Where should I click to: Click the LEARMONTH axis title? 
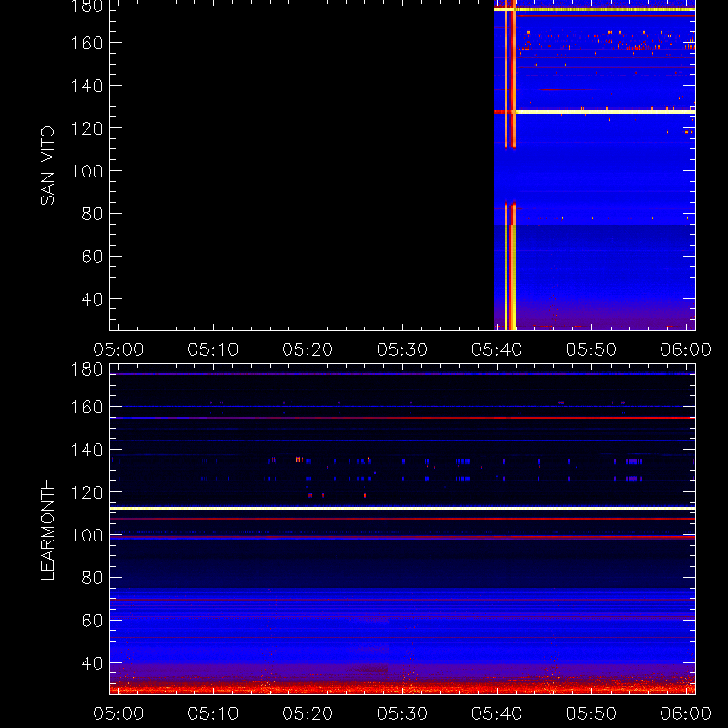point(47,530)
